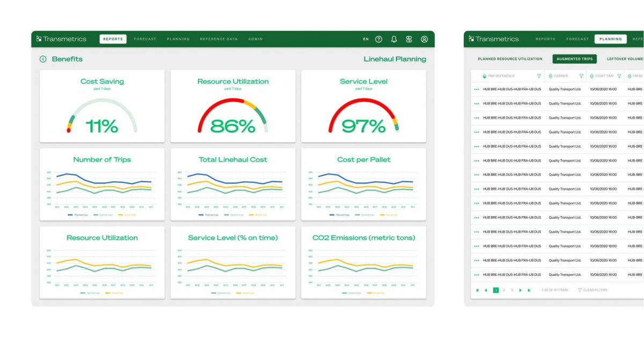644x338 pixels.
Task: Click the Clear Filters button
Action: point(592,290)
